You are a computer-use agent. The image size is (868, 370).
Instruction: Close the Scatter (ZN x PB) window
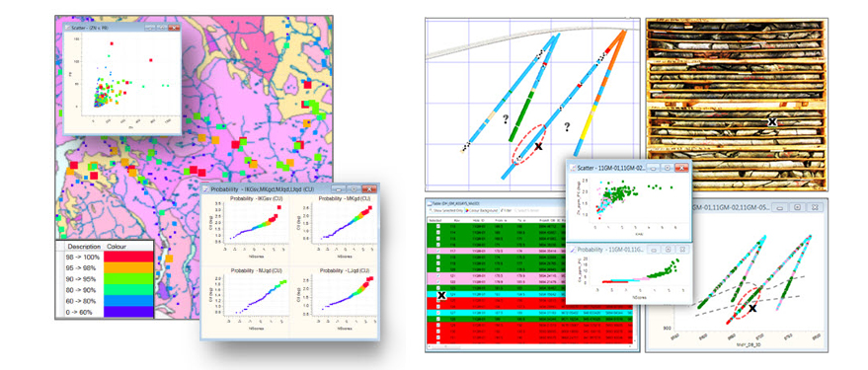(175, 28)
